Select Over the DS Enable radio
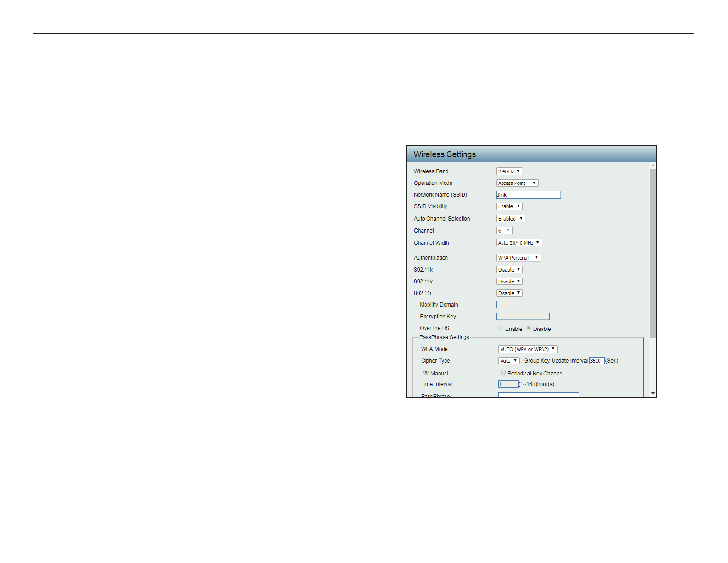The height and width of the screenshot is (563, 728). click(x=501, y=328)
